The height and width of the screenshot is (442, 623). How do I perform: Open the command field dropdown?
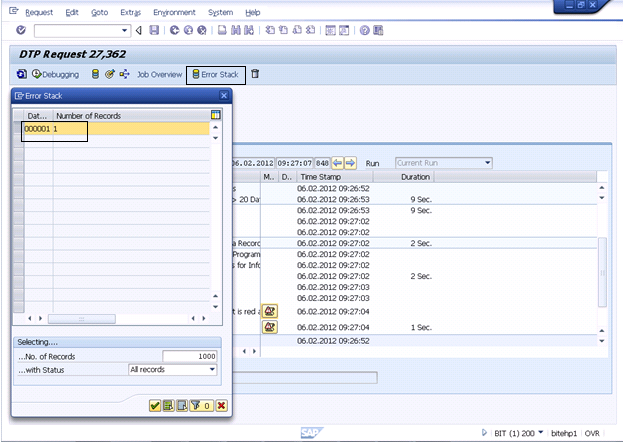coord(124,30)
